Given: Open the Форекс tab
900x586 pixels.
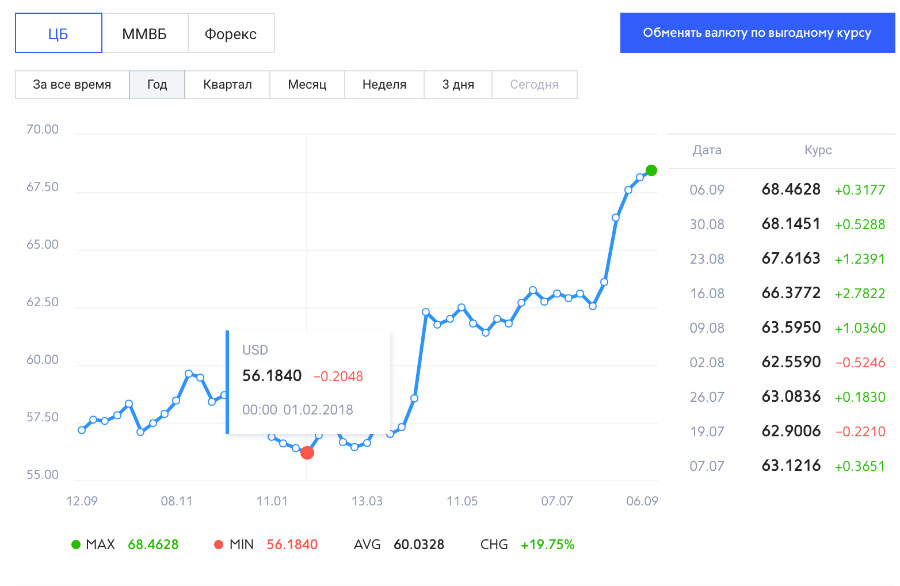Looking at the screenshot, I should [231, 33].
